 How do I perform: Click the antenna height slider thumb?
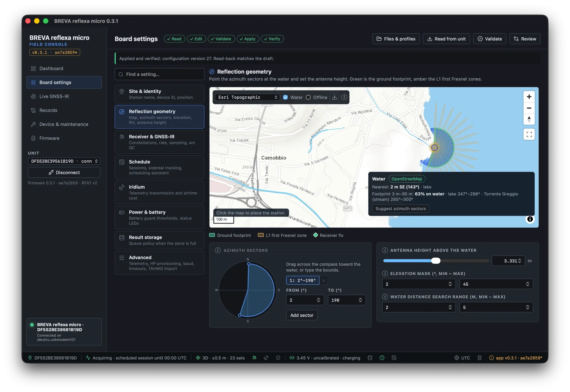pos(435,261)
